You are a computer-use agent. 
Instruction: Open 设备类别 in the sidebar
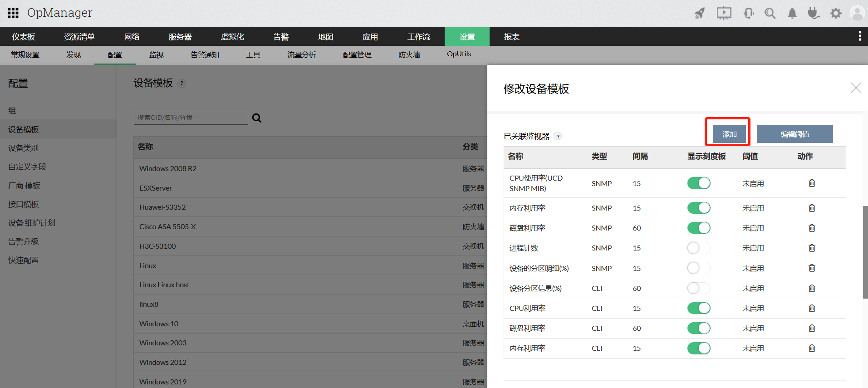(24, 148)
